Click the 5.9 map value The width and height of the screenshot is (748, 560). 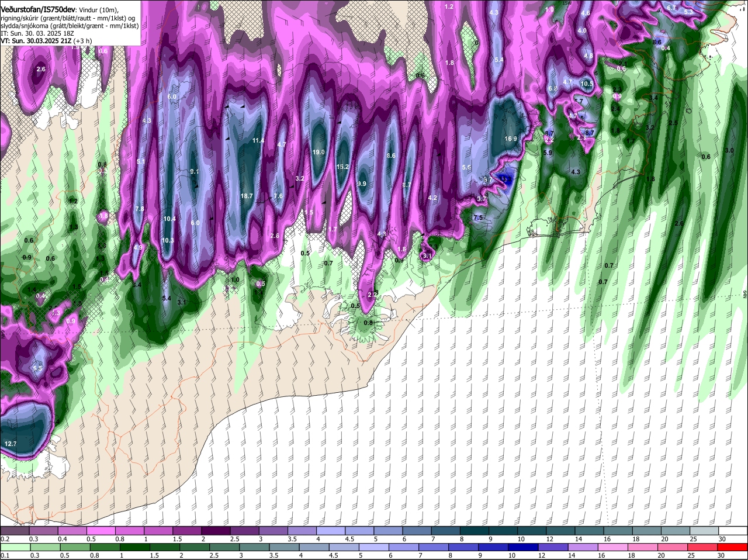tap(548, 153)
